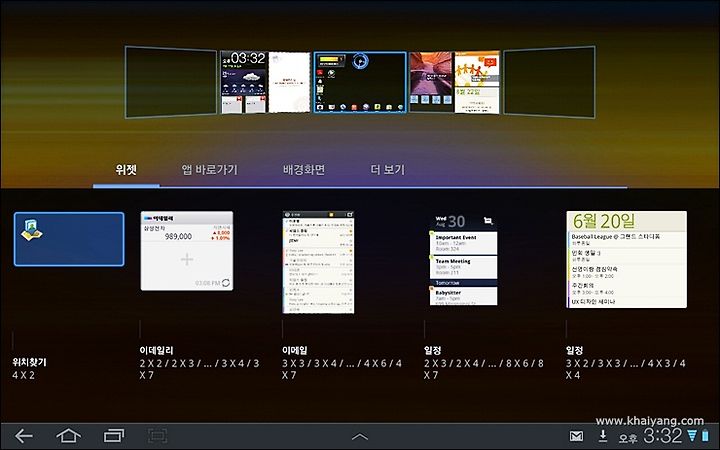Select the 위젯 tab
The width and height of the screenshot is (720, 450).
tap(126, 169)
